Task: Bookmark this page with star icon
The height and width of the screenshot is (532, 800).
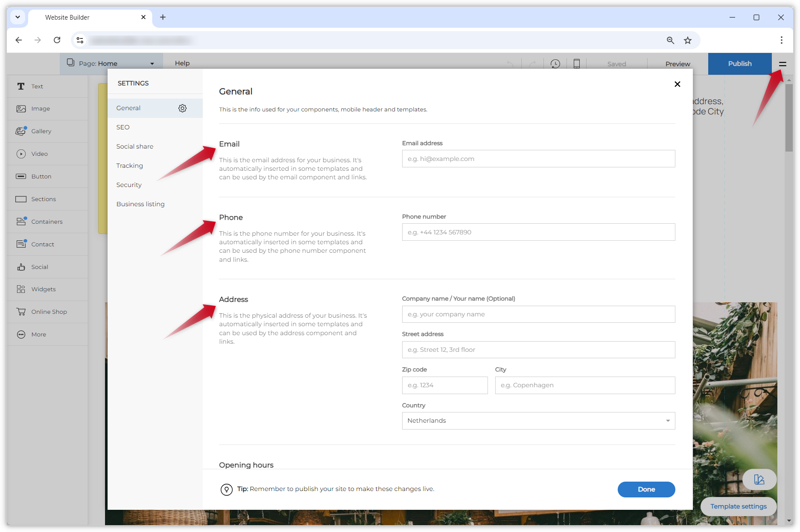Action: pos(687,40)
